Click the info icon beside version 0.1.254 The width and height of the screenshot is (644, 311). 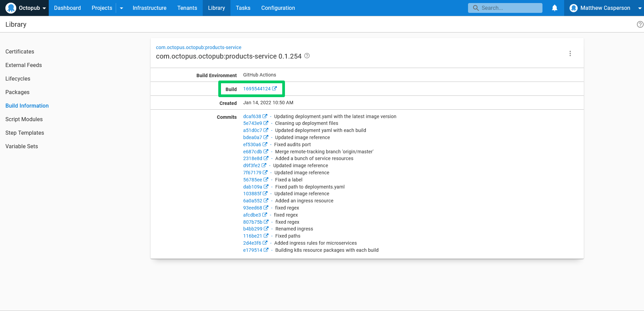[x=307, y=56]
